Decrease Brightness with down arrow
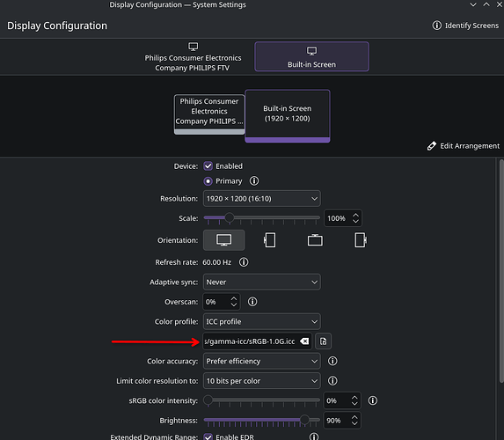Image resolution: width=504 pixels, height=440 pixels. [354, 423]
